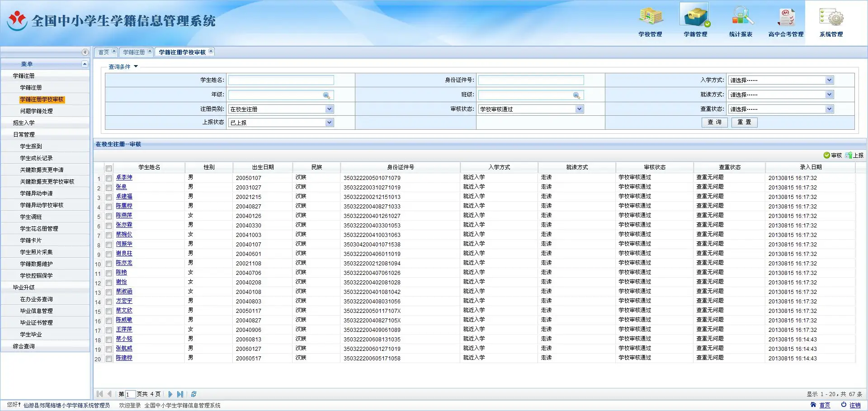Click the 重置 button
This screenshot has width=868, height=411.
click(x=744, y=122)
